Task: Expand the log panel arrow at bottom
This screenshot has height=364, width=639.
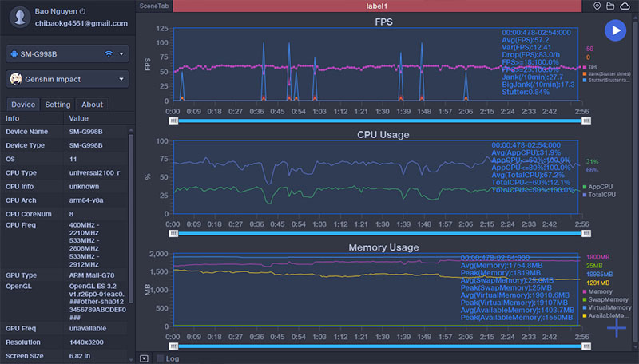Action: coord(143,358)
